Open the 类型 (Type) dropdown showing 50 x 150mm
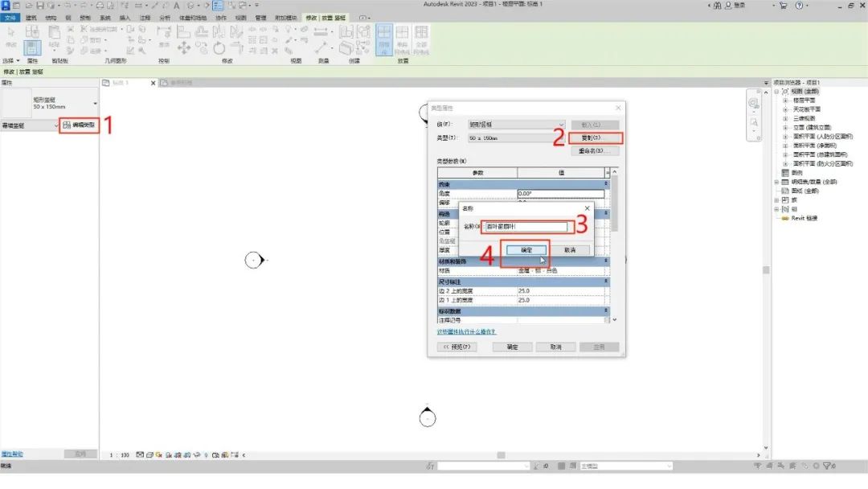Screen dimensions: 868x489 (516, 138)
